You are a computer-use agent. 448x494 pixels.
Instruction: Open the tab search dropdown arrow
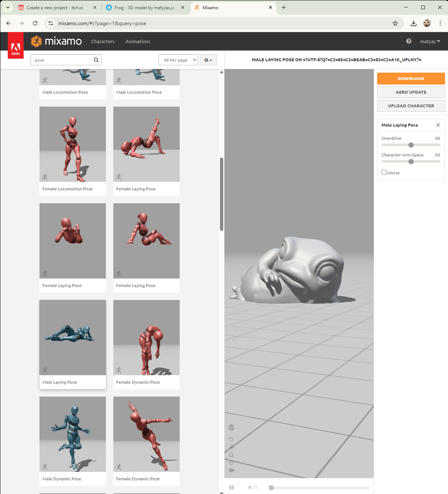(x=8, y=7)
